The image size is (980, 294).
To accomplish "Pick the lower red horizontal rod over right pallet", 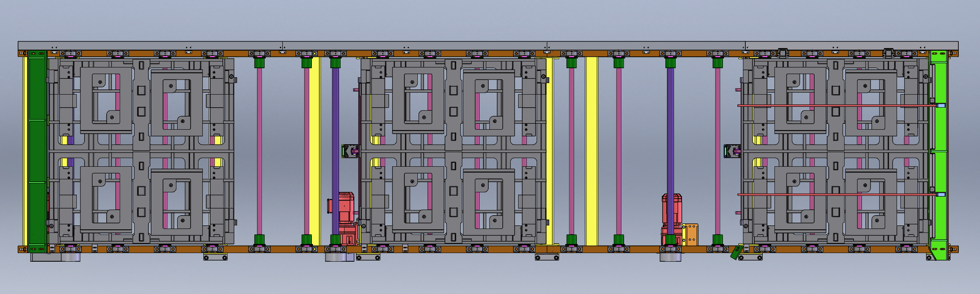I will point(837,194).
